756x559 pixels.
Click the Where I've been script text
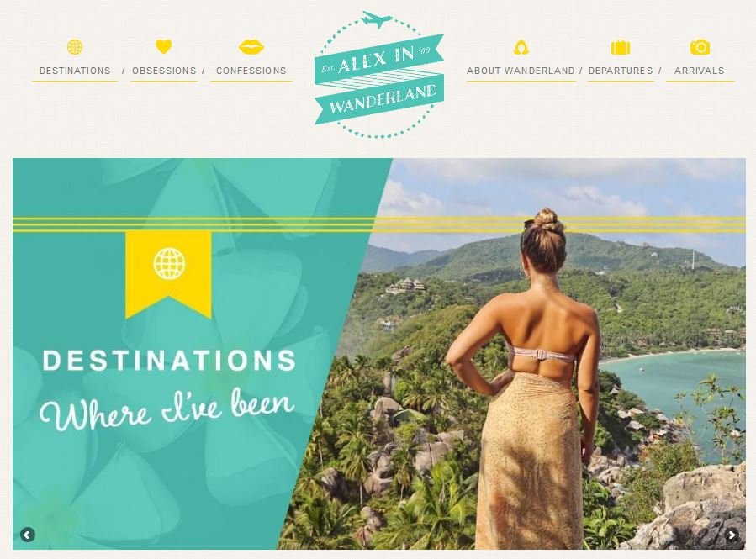(x=167, y=409)
